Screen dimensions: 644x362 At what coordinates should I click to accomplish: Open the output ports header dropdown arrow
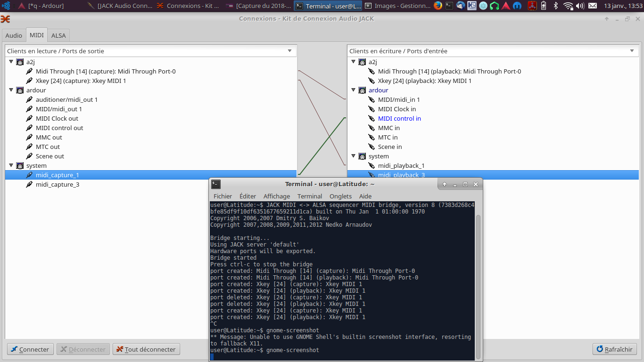point(290,51)
